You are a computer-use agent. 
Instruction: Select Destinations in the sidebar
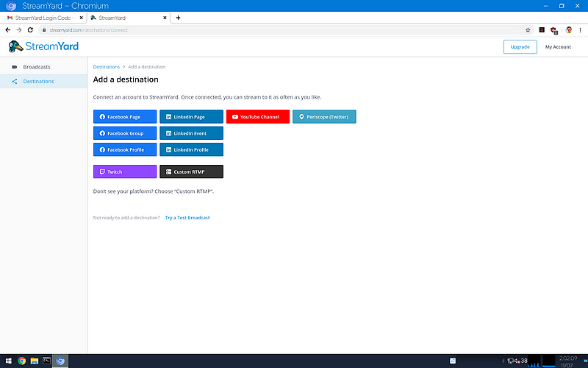pos(43,81)
